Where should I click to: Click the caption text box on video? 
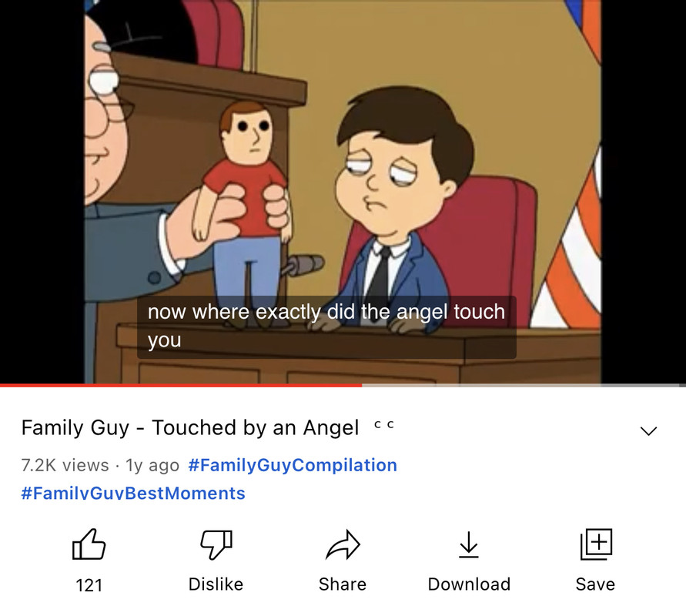click(x=326, y=326)
